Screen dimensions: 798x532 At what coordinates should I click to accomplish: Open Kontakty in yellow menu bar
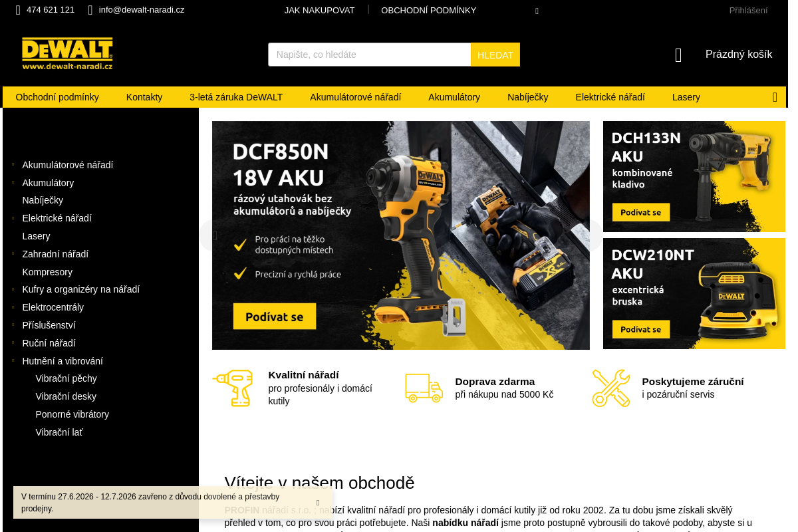pyautogui.click(x=144, y=97)
